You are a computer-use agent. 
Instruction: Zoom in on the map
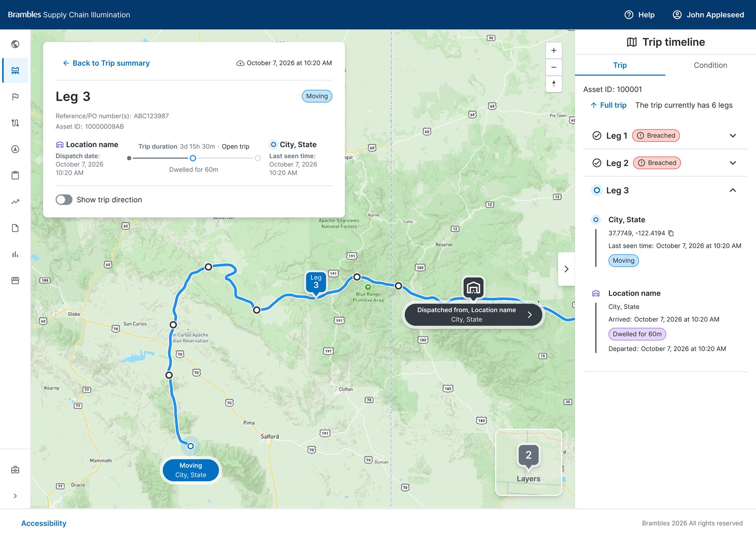coord(554,51)
